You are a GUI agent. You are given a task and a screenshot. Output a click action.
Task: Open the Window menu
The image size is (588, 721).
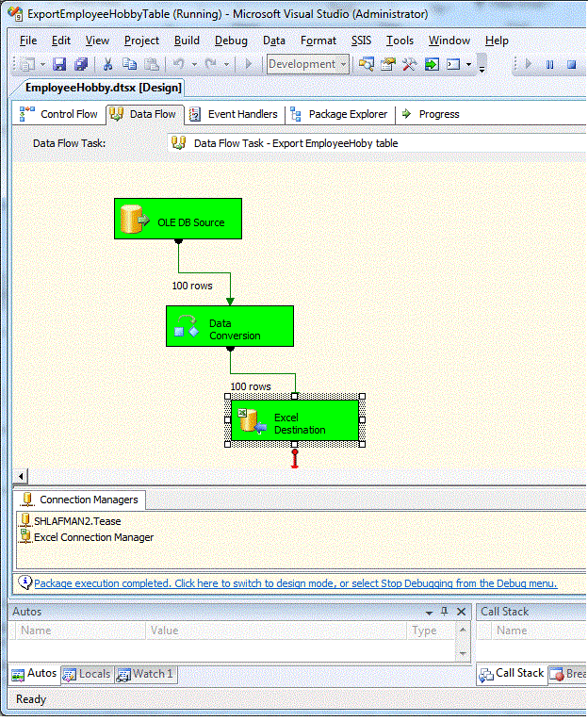point(449,41)
